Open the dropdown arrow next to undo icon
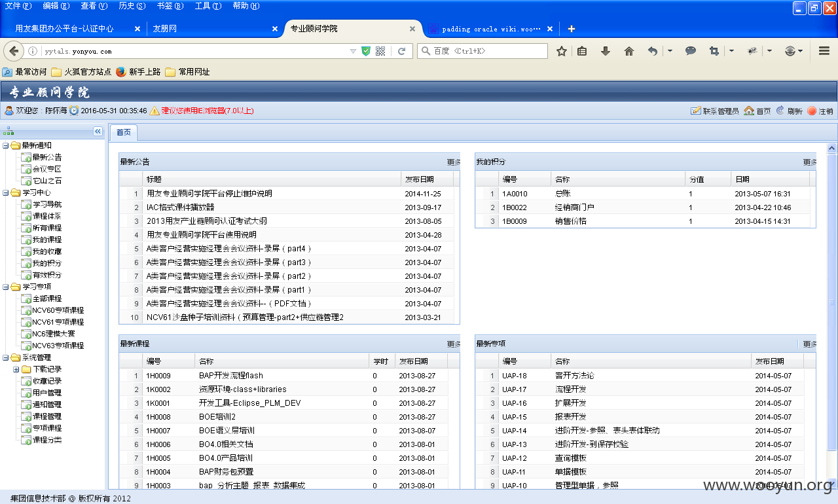This screenshot has width=838, height=504. click(670, 51)
